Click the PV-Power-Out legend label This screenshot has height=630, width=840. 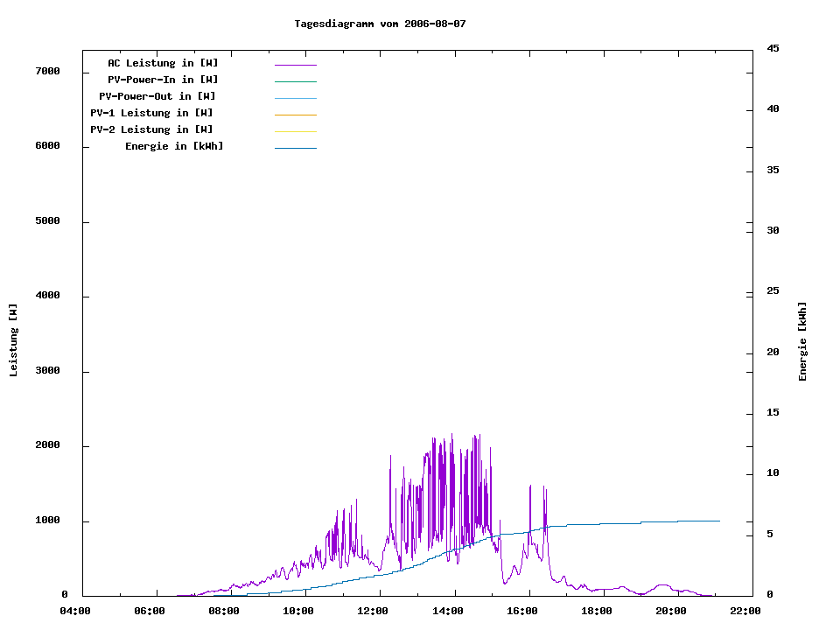(x=158, y=96)
